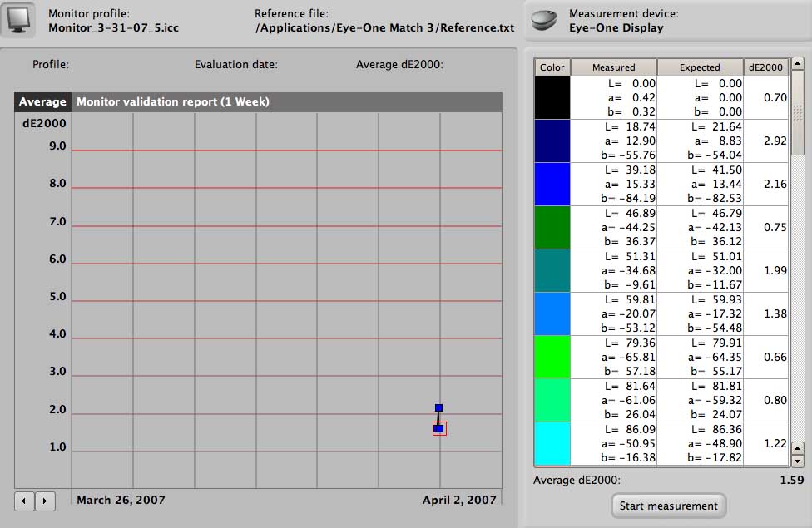Select the teal color swatch
The image size is (812, 528).
552,271
